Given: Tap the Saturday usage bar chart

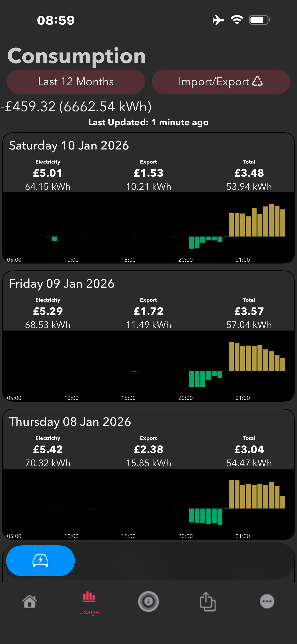Looking at the screenshot, I should click(x=148, y=228).
